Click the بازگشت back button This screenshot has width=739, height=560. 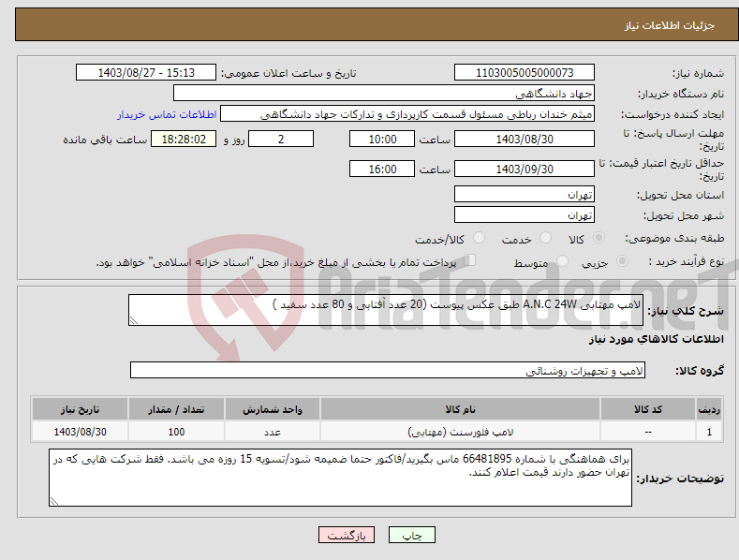347,535
